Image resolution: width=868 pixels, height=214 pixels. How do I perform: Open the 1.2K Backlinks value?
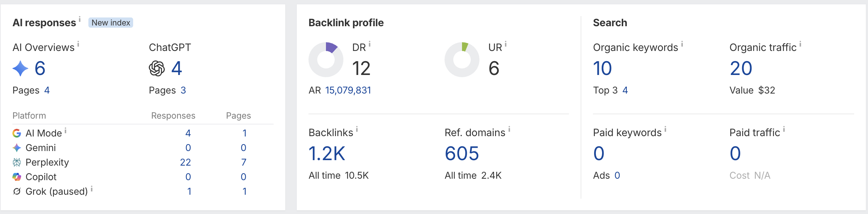(x=327, y=154)
